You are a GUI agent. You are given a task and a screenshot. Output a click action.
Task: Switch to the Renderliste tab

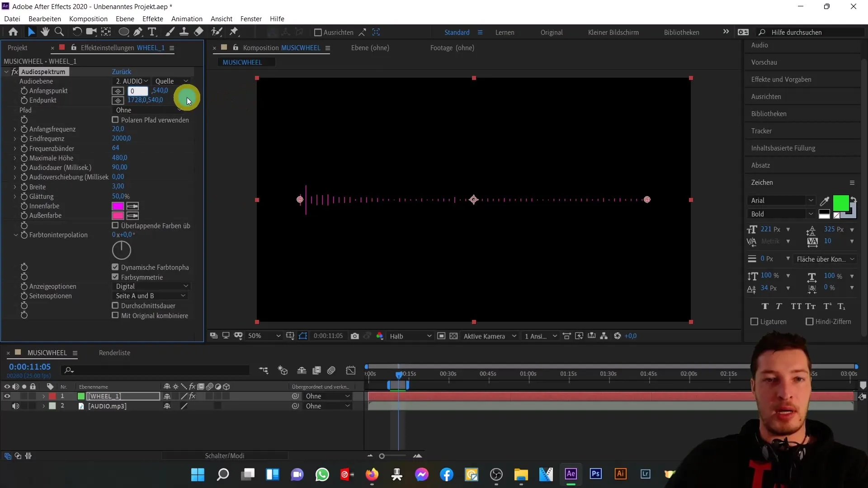tap(114, 353)
